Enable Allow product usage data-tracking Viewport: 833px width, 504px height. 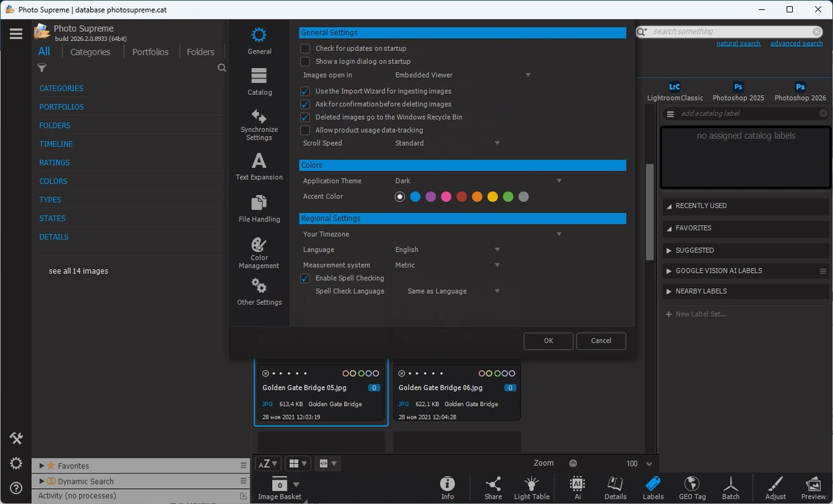tap(305, 131)
